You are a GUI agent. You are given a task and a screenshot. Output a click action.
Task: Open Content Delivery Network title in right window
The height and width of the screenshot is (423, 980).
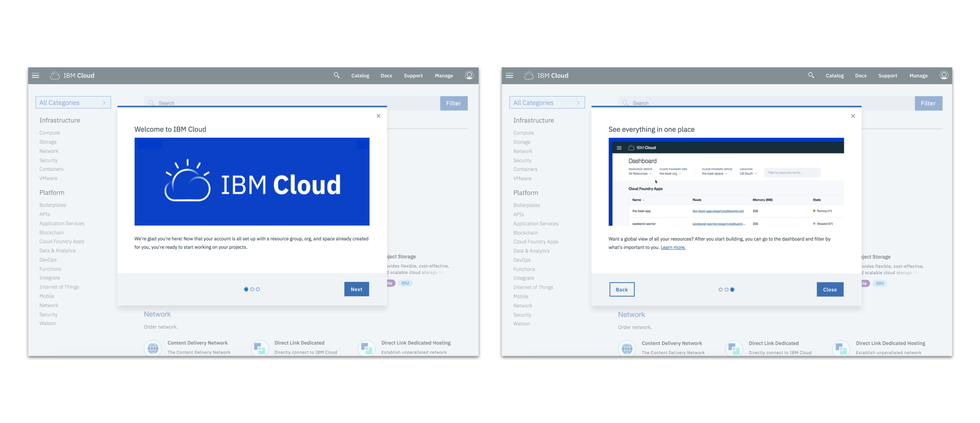tap(672, 343)
